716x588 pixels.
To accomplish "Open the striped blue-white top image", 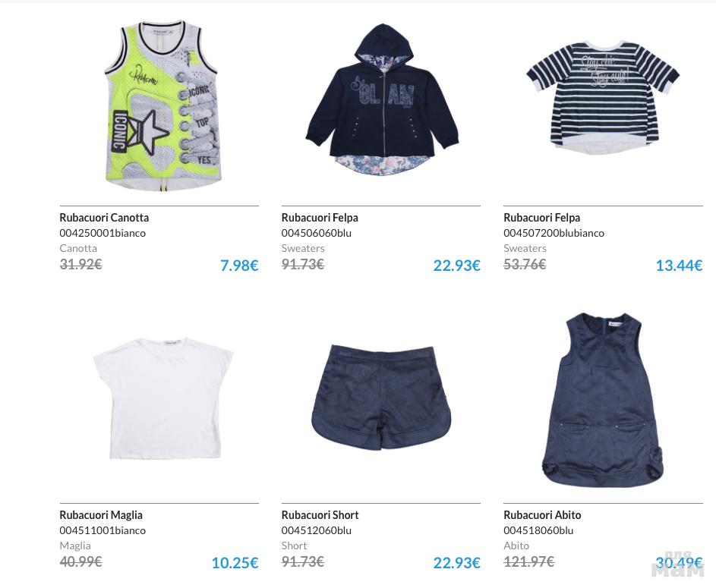I will (603, 97).
